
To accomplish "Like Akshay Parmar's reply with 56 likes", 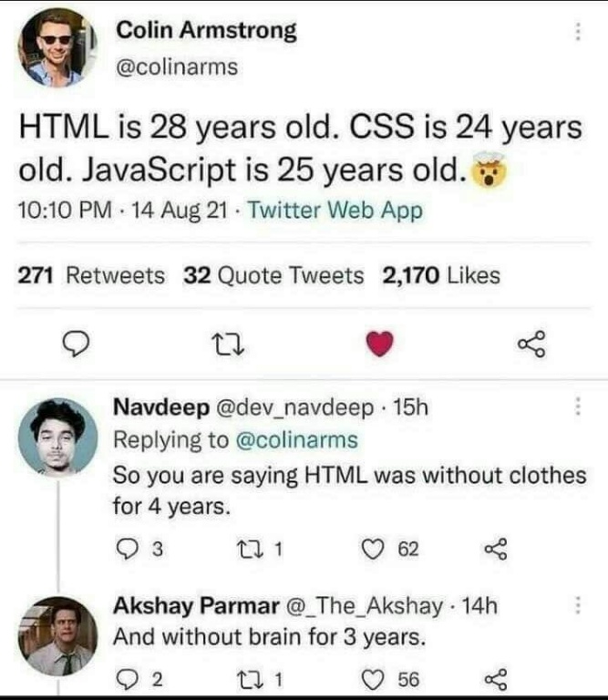I will [372, 680].
